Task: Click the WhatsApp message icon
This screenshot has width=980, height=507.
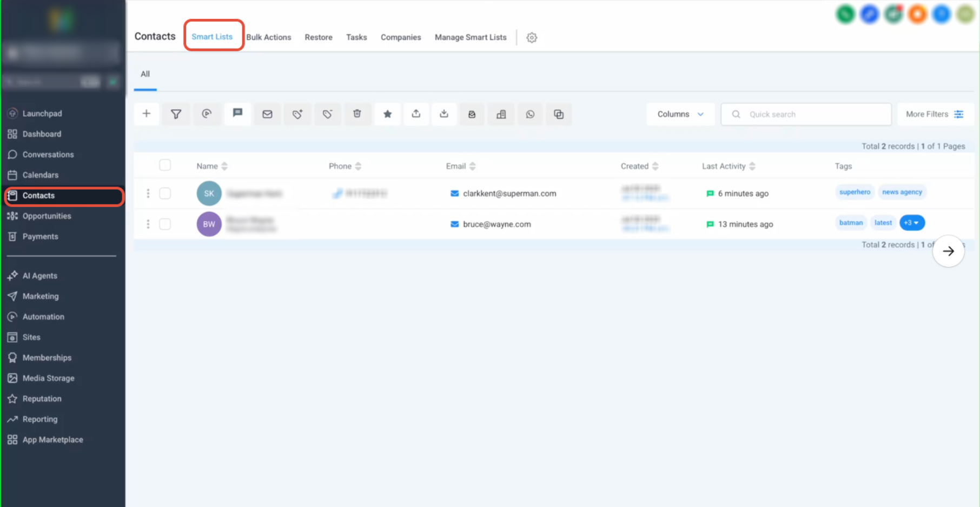Action: [x=530, y=114]
